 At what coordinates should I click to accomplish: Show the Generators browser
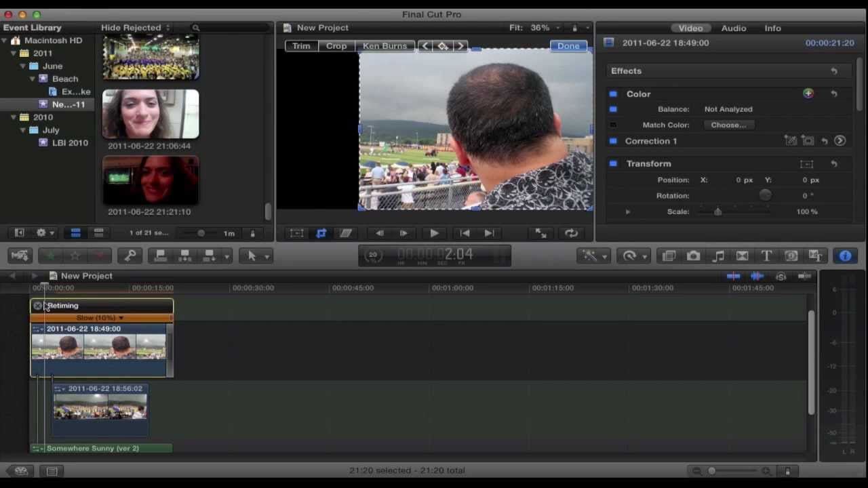pos(791,256)
